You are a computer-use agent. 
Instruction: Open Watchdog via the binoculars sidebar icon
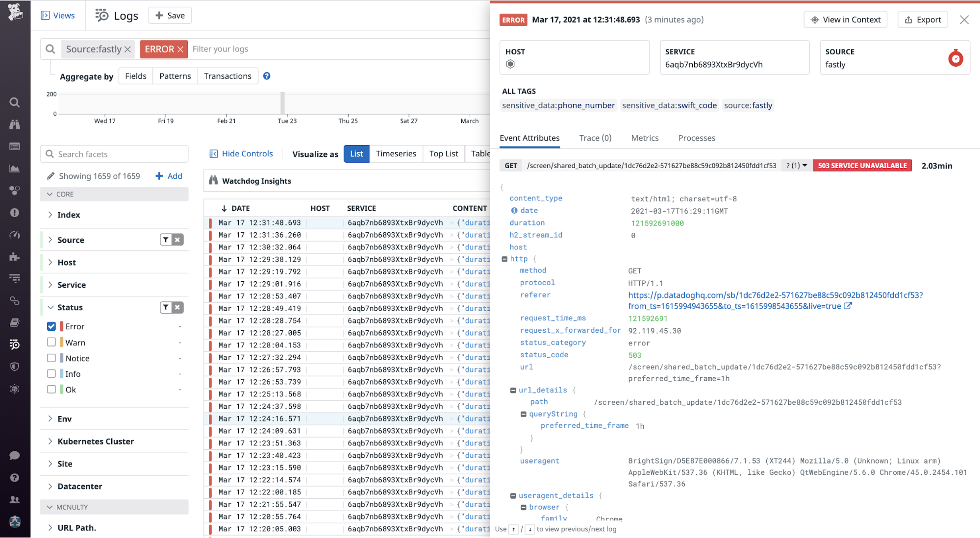pyautogui.click(x=14, y=124)
